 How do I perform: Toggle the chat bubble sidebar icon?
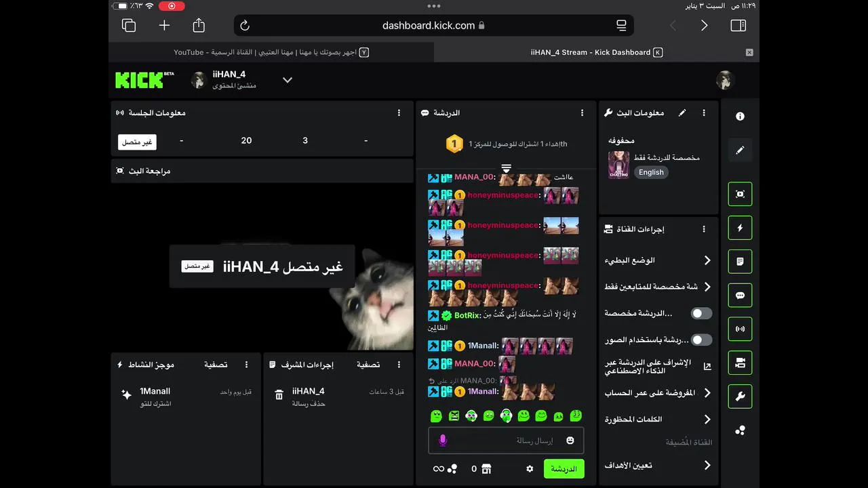(x=740, y=296)
